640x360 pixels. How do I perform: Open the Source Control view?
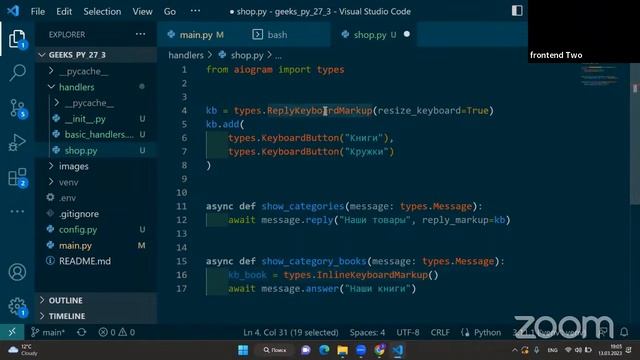pos(17,108)
